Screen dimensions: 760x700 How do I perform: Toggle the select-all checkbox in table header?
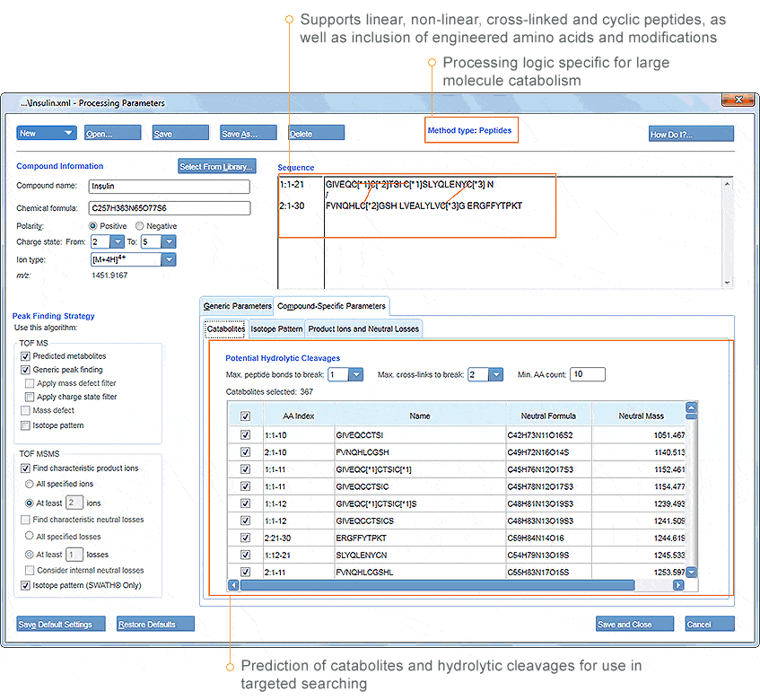point(245,416)
